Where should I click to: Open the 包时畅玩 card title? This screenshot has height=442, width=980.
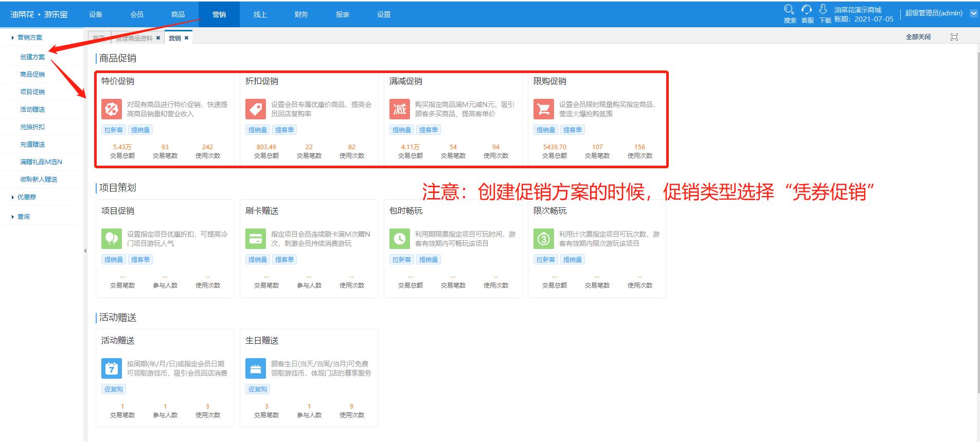[x=406, y=211]
